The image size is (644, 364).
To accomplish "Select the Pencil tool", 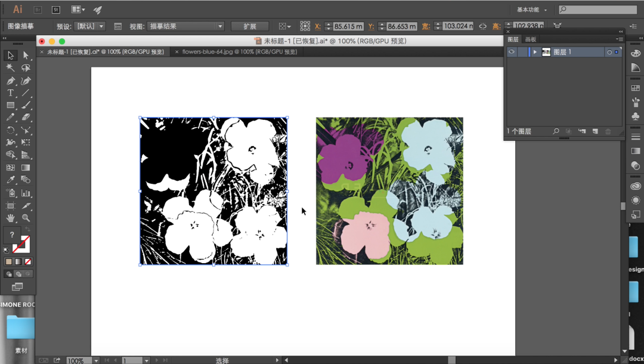I will [10, 117].
